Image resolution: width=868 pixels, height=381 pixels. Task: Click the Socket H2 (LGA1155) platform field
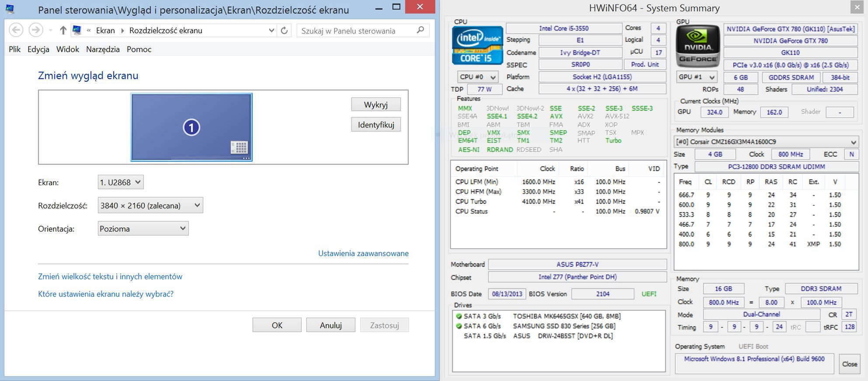[x=602, y=77]
